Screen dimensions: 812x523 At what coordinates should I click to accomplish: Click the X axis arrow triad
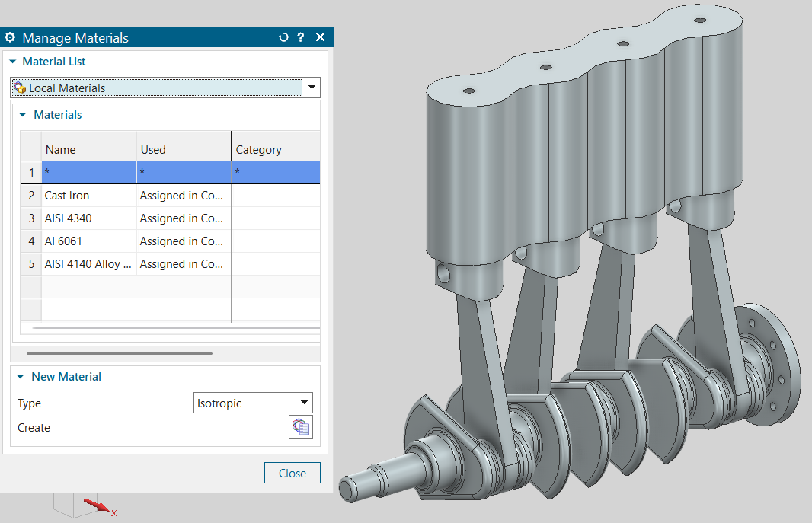(x=98, y=505)
